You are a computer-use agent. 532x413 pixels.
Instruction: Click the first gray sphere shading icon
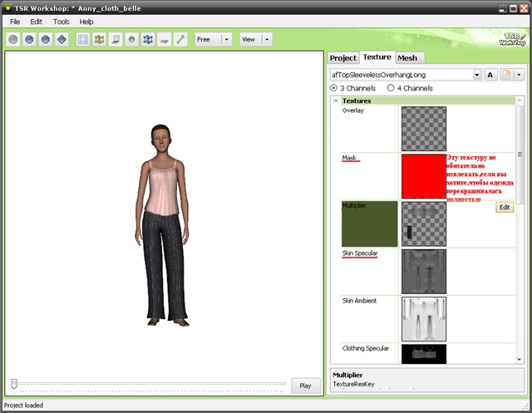click(13, 39)
